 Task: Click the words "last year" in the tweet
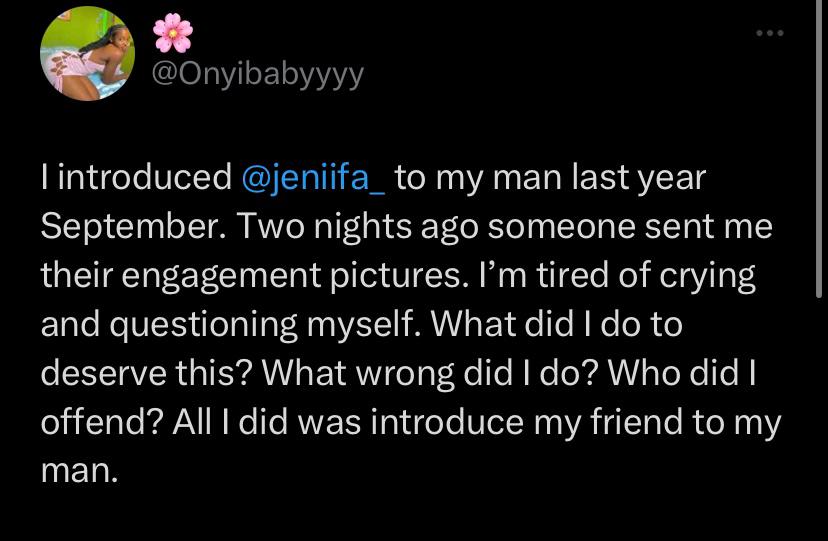pyautogui.click(x=639, y=178)
